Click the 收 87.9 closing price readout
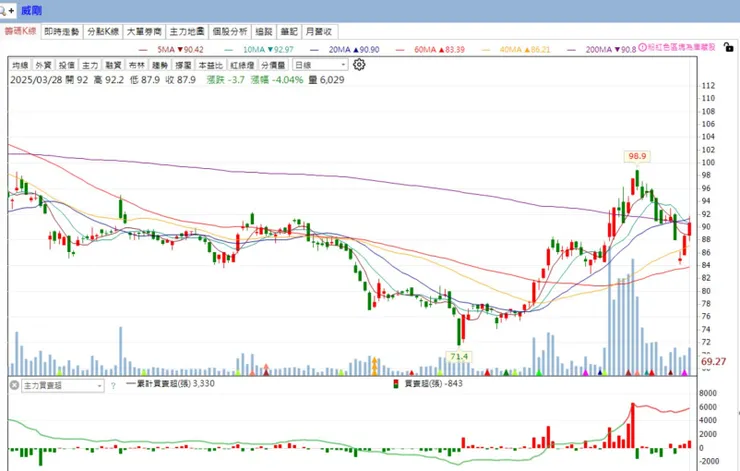Viewport: 740px width, 471px height. [x=181, y=80]
